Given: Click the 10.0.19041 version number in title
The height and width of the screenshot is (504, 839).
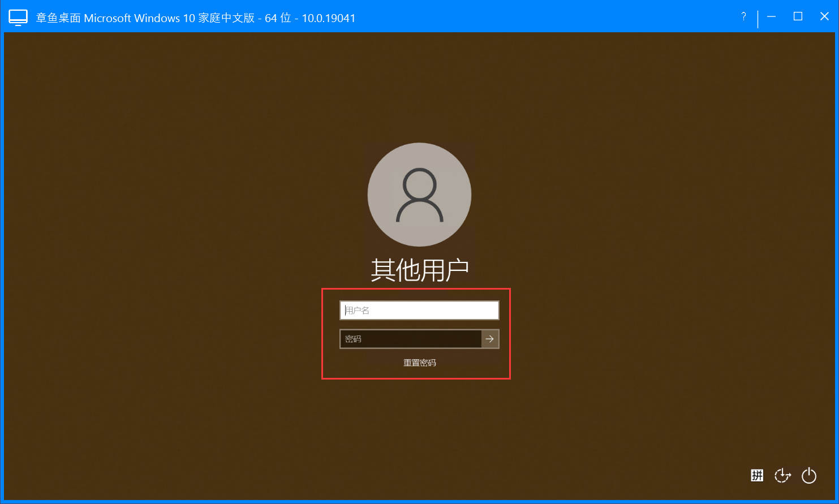Looking at the screenshot, I should pos(328,18).
